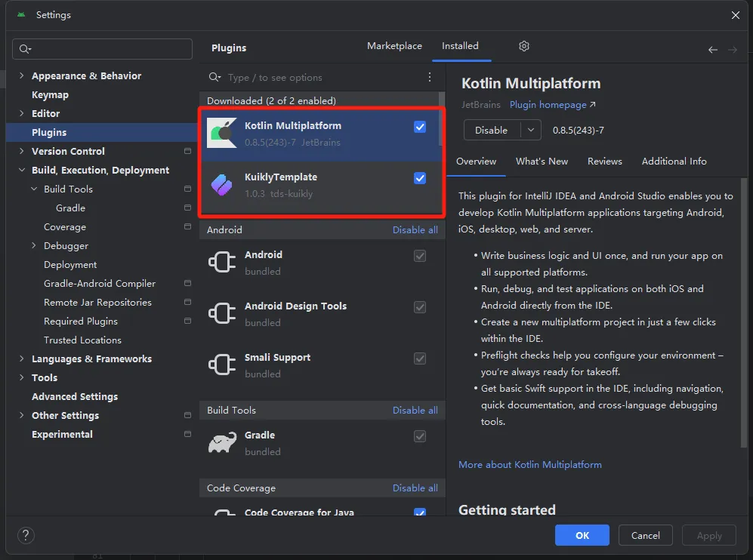Click the Gradle elephant plugin icon

(x=222, y=443)
